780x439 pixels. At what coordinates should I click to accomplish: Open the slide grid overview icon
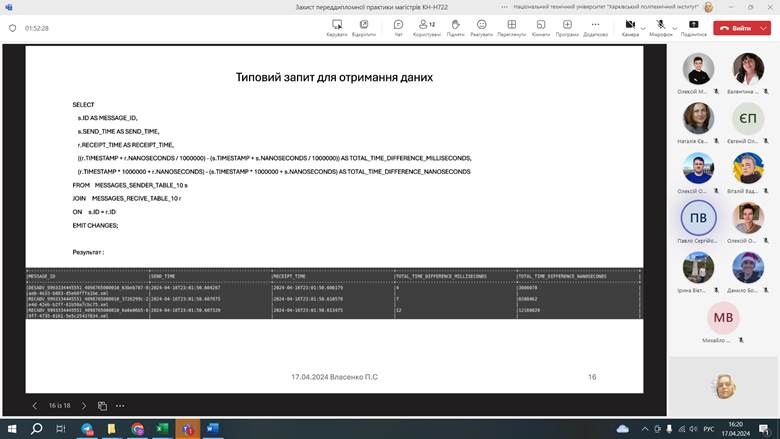coord(102,406)
